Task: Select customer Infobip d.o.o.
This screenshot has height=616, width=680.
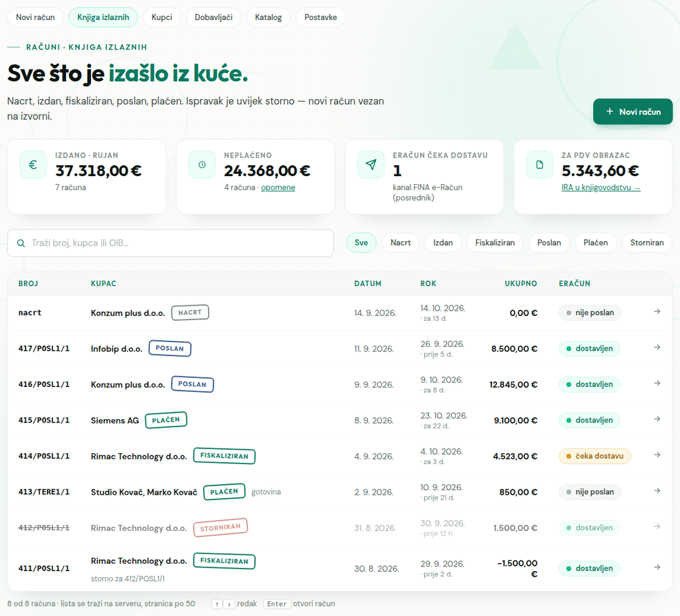Action: click(x=116, y=349)
